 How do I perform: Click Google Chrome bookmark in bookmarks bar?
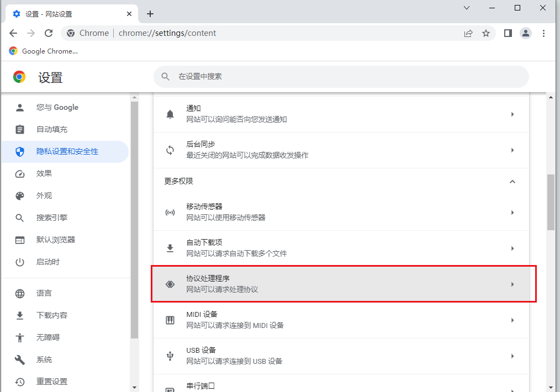[44, 51]
